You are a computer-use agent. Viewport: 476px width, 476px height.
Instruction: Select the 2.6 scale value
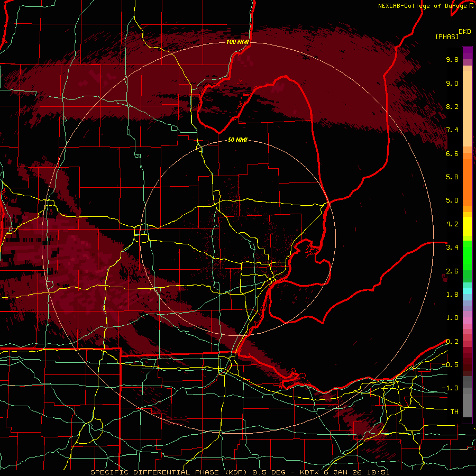(452, 271)
